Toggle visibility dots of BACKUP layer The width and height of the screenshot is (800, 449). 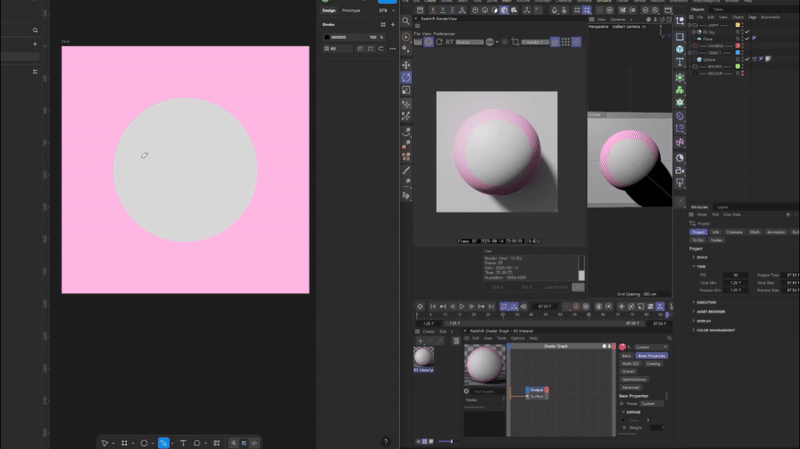[x=742, y=73]
